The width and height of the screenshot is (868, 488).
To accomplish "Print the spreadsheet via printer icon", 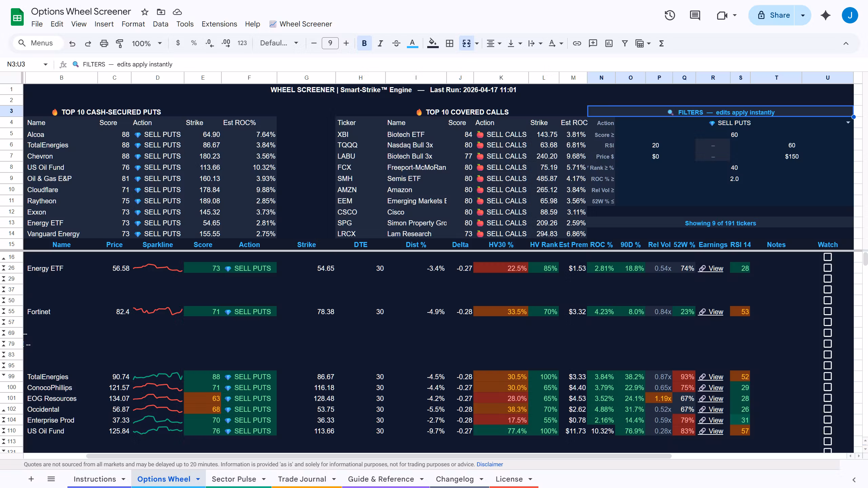I will click(x=104, y=43).
